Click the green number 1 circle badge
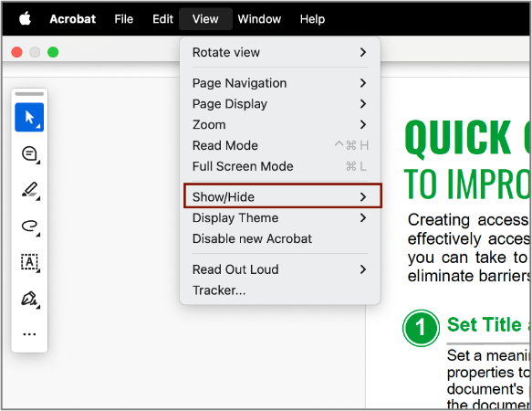The image size is (532, 411). (421, 328)
